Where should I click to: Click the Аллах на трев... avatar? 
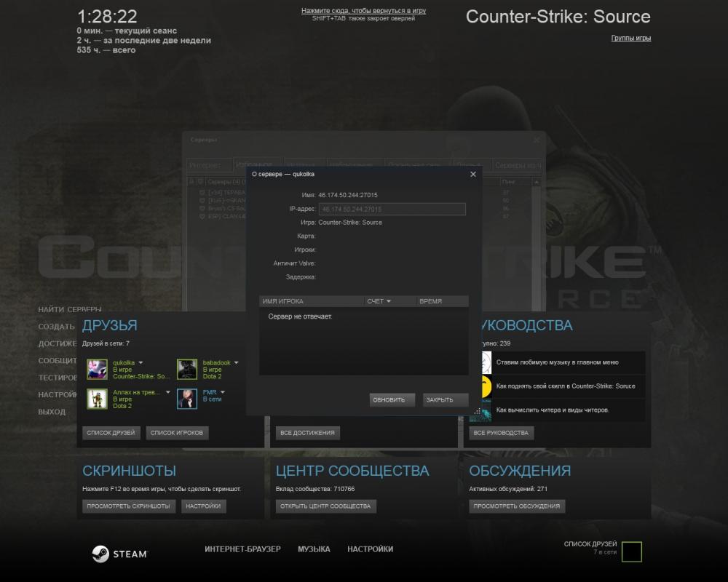(97, 399)
